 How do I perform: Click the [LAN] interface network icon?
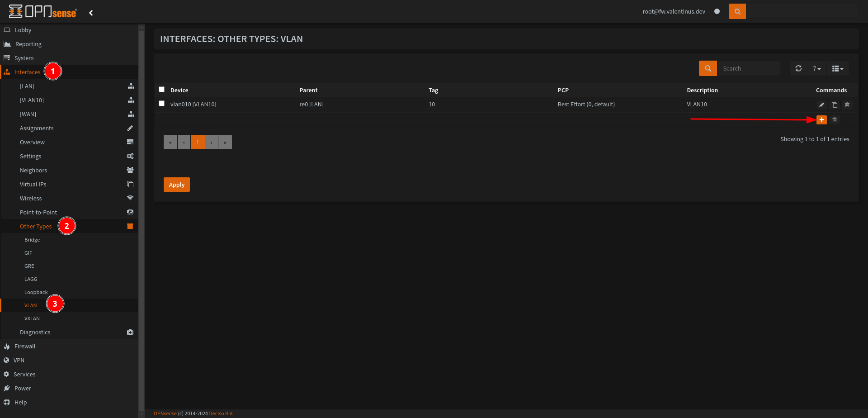[x=131, y=86]
